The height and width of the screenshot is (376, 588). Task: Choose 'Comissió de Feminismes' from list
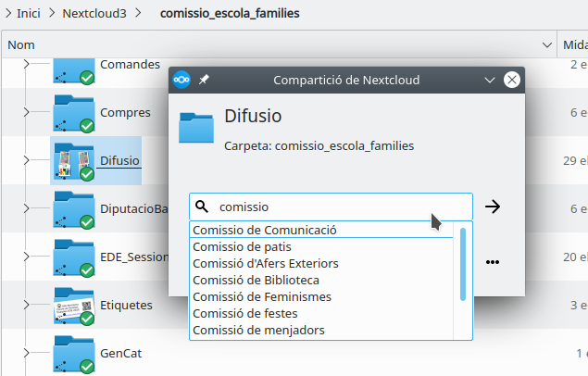262,296
